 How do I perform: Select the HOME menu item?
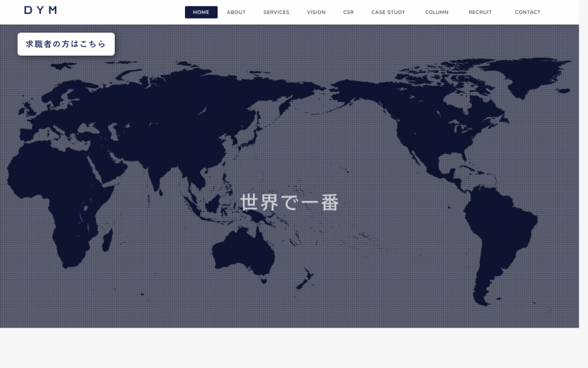(x=201, y=12)
